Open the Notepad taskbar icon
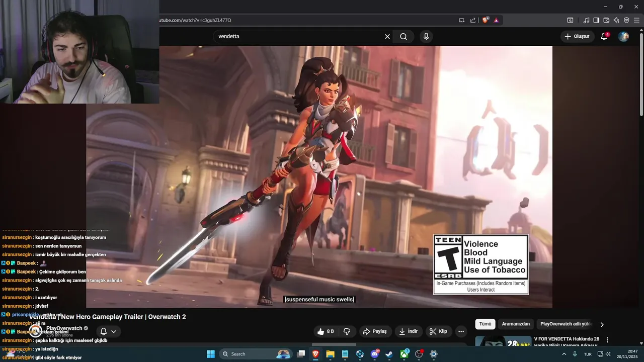 point(345,354)
